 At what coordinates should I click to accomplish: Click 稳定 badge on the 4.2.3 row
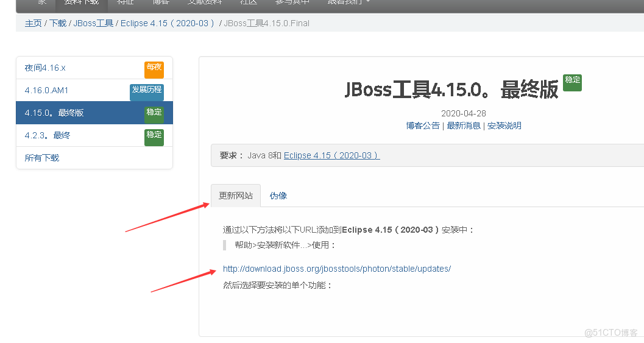pyautogui.click(x=154, y=137)
